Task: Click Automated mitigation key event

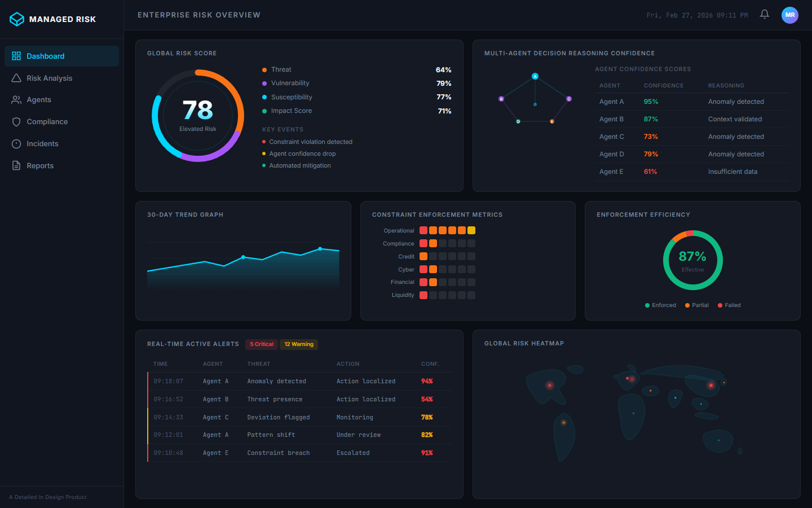Action: 297,165
